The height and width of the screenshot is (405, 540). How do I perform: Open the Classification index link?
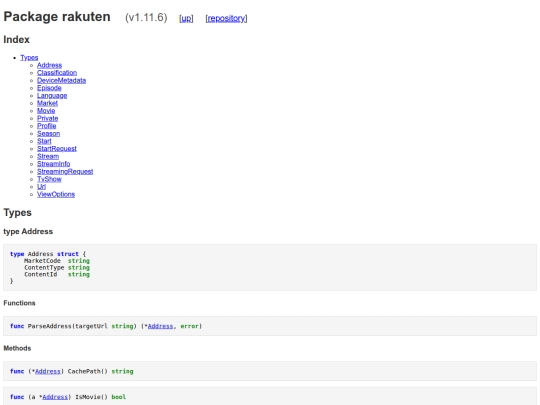point(57,73)
